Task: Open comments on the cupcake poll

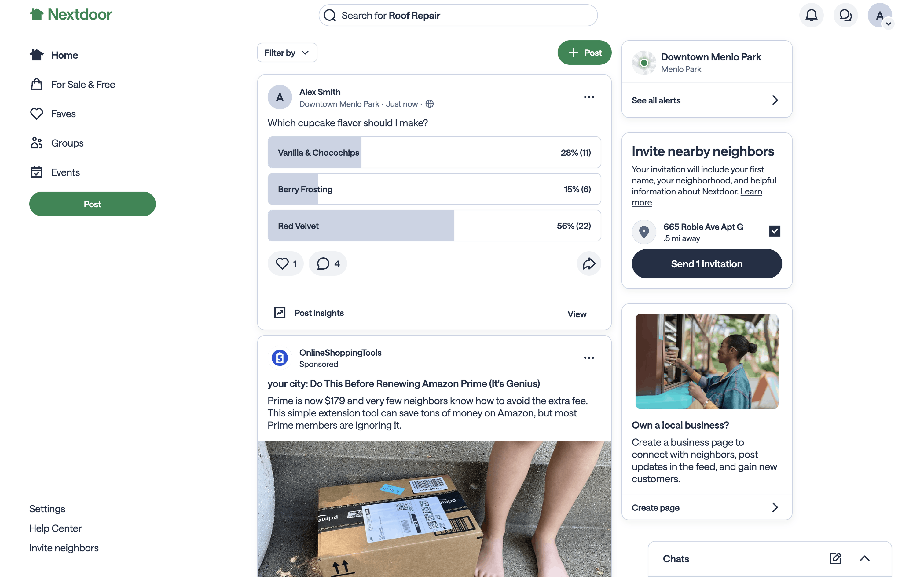Action: point(328,263)
